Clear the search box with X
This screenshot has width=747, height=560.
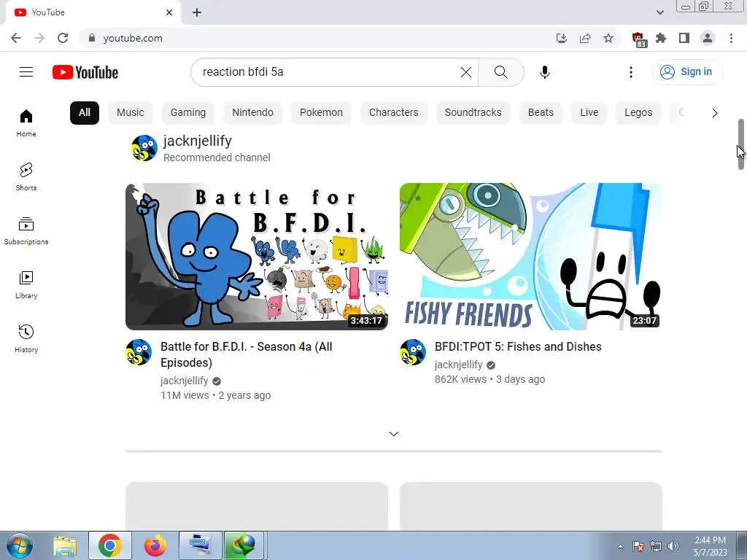pos(466,72)
